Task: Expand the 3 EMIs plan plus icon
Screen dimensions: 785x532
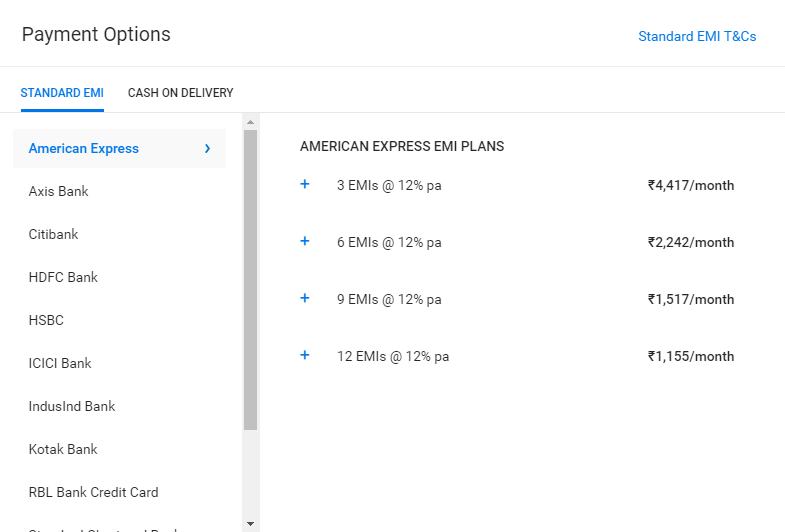Action: coord(304,184)
